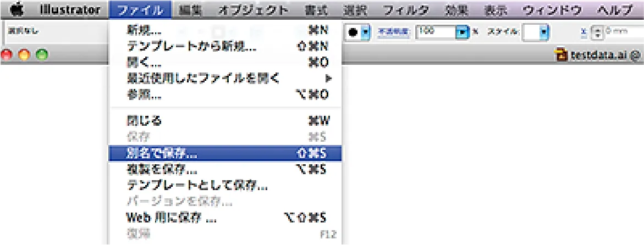This screenshot has width=644, height=245.
Task: Click the opacity input field showing 100
Action: point(436,32)
